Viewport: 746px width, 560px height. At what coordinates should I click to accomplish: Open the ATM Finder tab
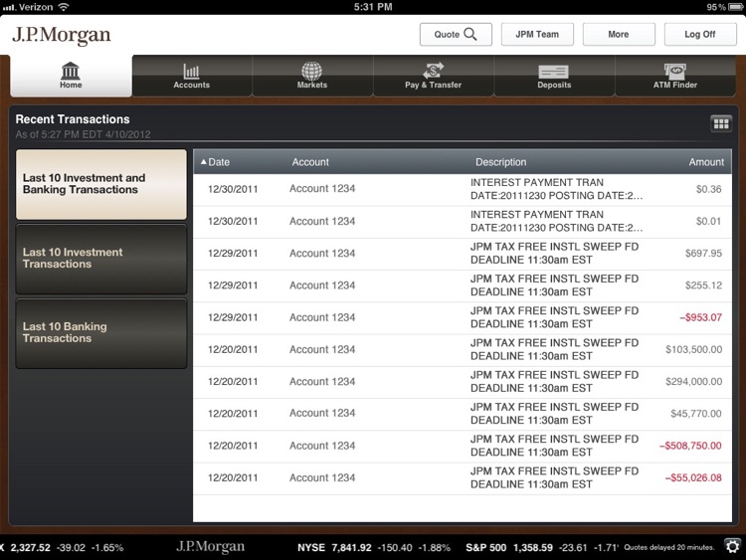675,77
